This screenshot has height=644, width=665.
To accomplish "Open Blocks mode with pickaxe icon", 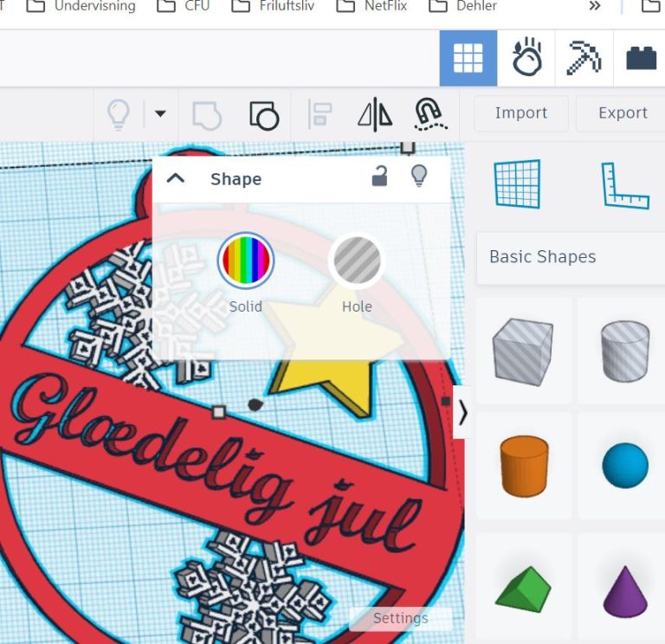I will tap(584, 58).
